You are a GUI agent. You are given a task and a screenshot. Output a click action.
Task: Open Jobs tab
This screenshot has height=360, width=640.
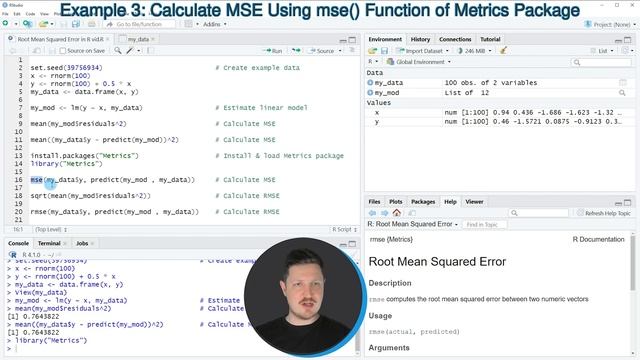coord(82,243)
